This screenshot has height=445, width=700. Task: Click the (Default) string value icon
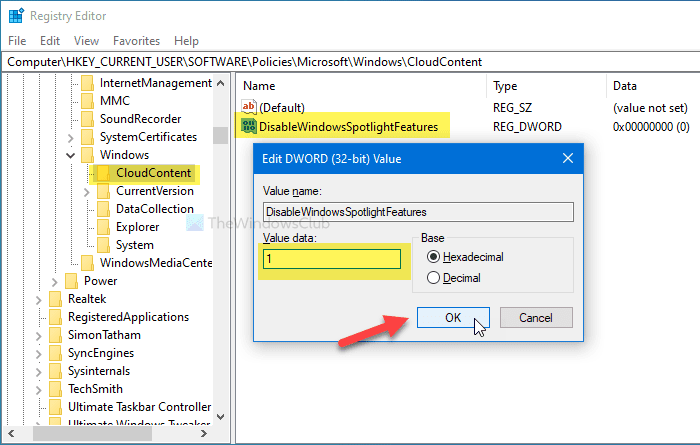[249, 107]
